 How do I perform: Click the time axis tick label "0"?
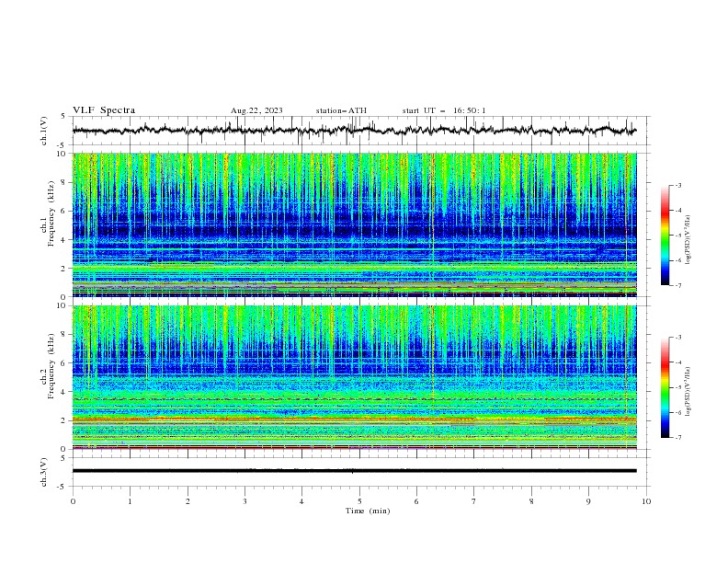73,501
